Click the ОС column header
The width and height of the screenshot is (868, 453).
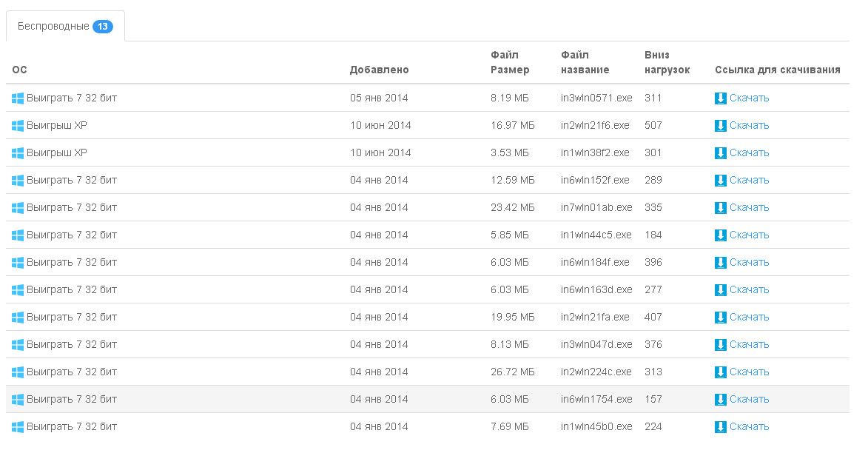[19, 70]
